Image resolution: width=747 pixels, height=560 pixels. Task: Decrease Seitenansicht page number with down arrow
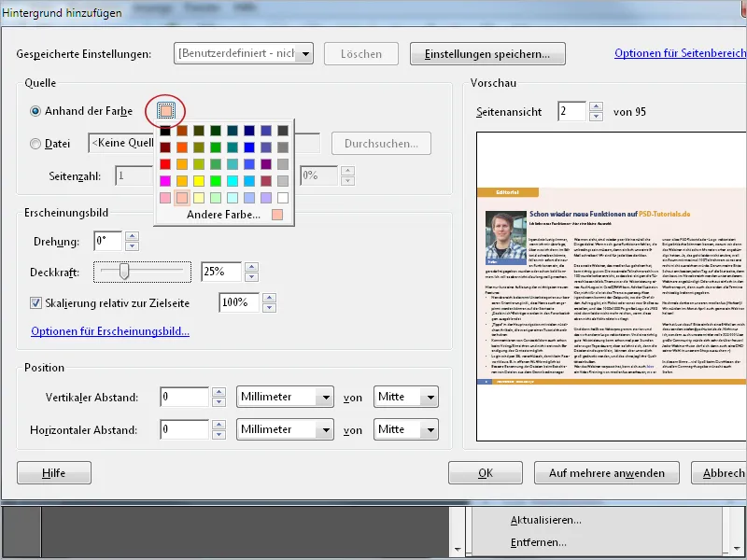click(x=596, y=116)
